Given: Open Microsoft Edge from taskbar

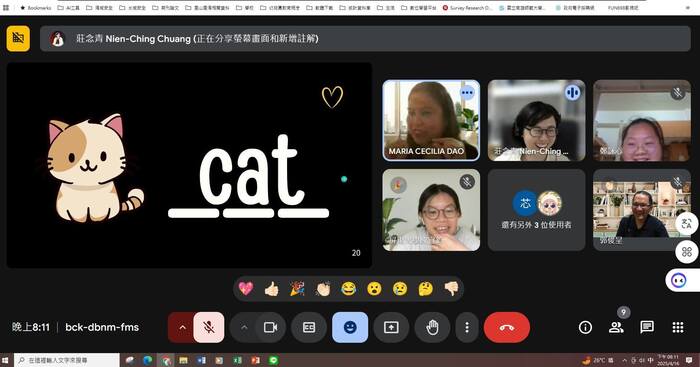Looking at the screenshot, I should click(147, 360).
